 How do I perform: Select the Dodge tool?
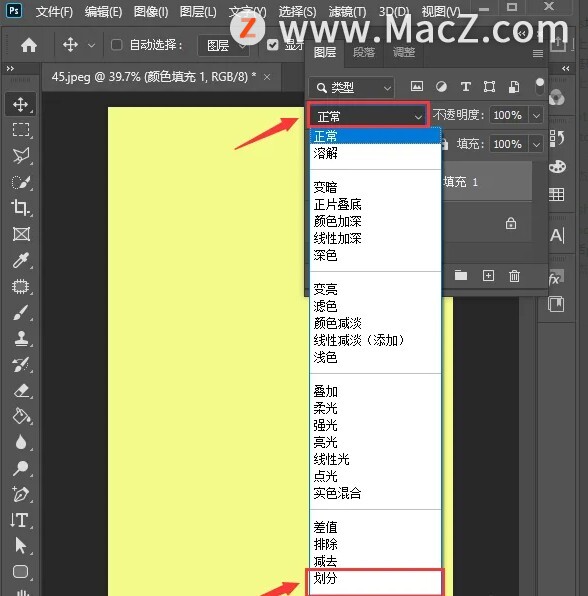click(21, 468)
